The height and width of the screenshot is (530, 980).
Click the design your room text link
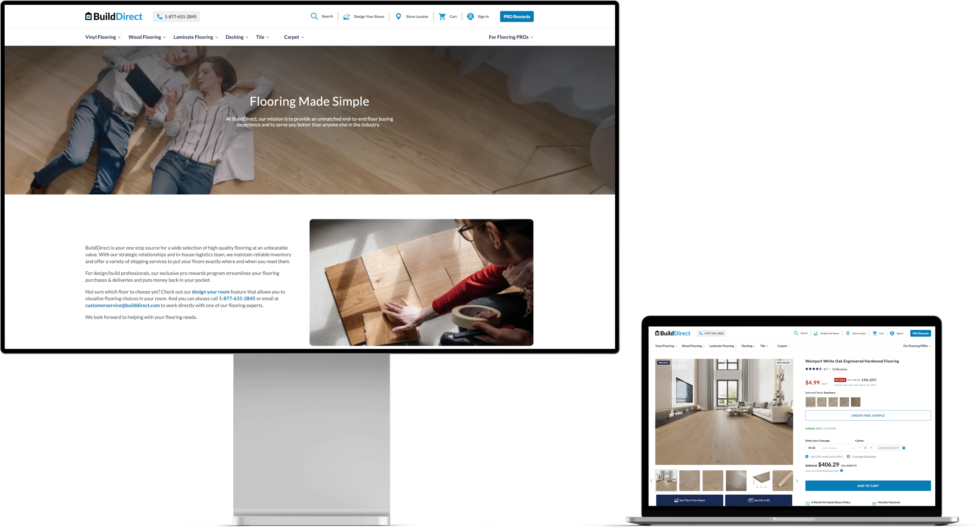pos(211,292)
